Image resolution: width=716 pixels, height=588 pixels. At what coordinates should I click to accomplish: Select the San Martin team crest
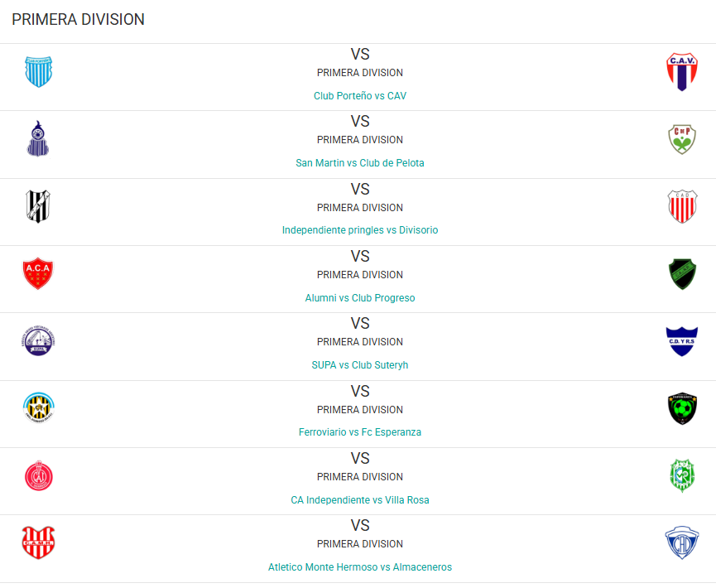coord(38,138)
